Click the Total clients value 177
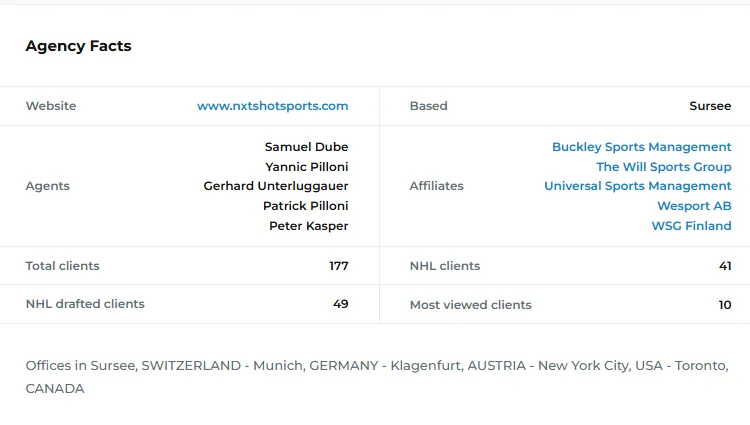Viewport: 750px width, 425px height. pos(338,266)
